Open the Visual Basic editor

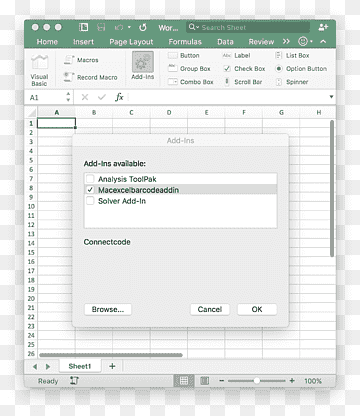(39, 70)
